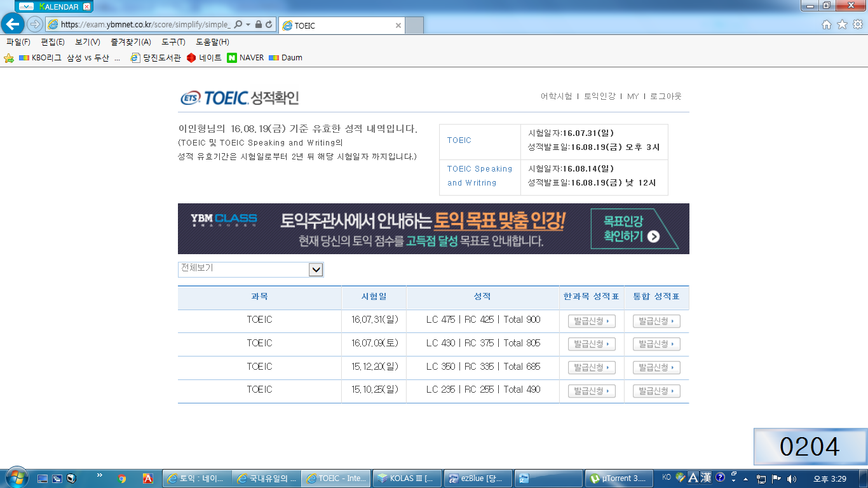This screenshot has width=868, height=488.
Task: Open the 편집(E) menu
Action: [x=53, y=42]
